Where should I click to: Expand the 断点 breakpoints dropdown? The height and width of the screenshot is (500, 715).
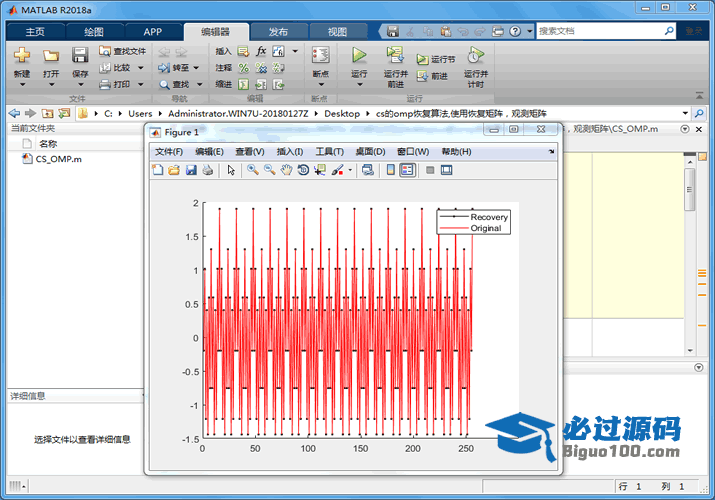320,85
